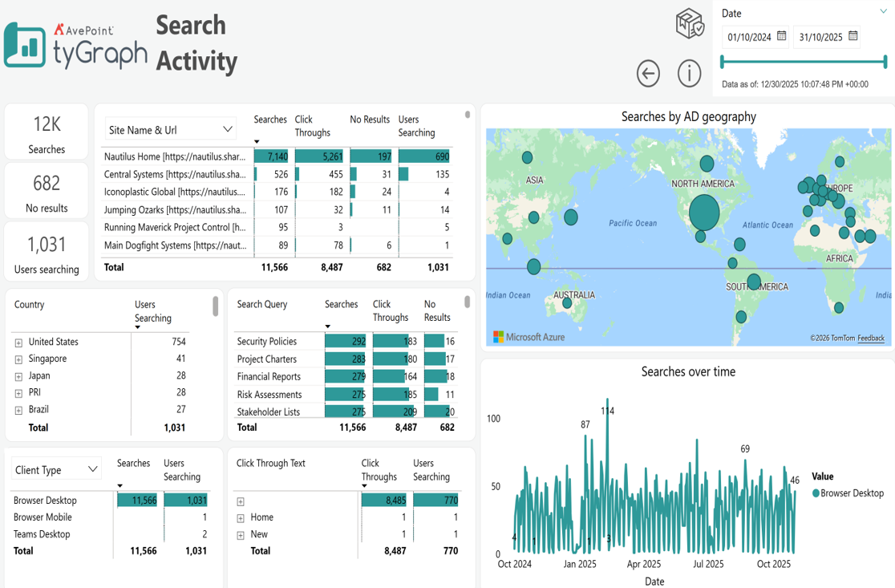This screenshot has width=895, height=588.
Task: Sort site table by Users Searching header
Action: 417,126
